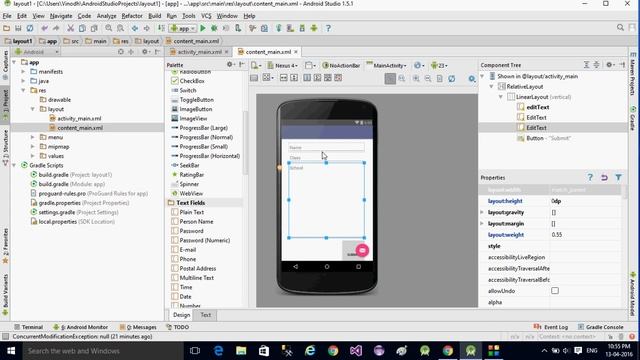
Task: Open the NoActionBar theme selector
Action: click(x=342, y=65)
